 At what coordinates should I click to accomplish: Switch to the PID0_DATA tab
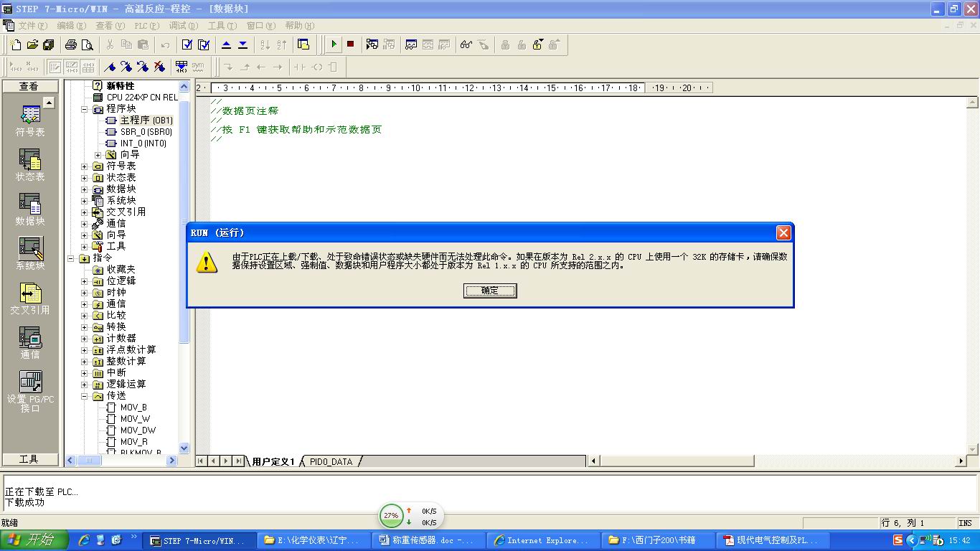[331, 461]
